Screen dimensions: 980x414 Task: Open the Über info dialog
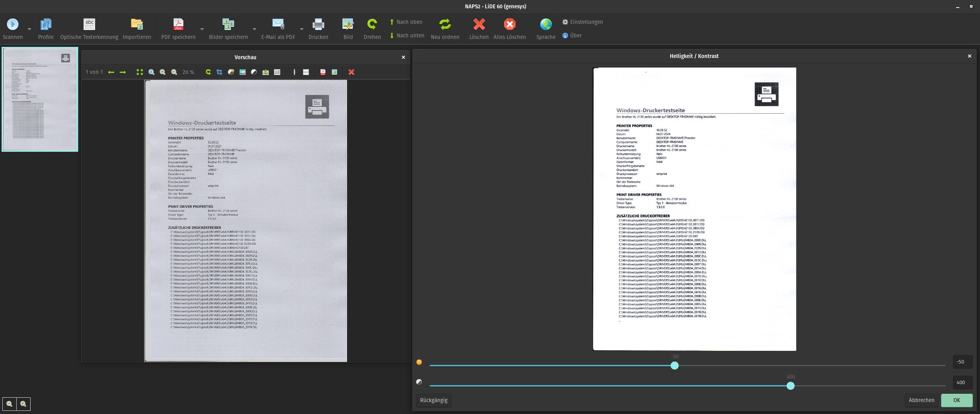[572, 35]
